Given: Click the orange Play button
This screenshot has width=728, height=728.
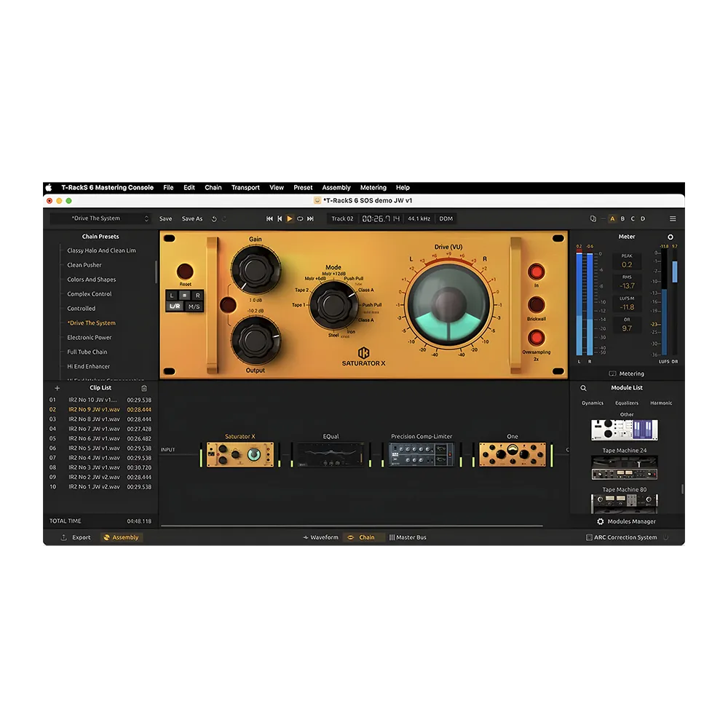Looking at the screenshot, I should coord(290,218).
